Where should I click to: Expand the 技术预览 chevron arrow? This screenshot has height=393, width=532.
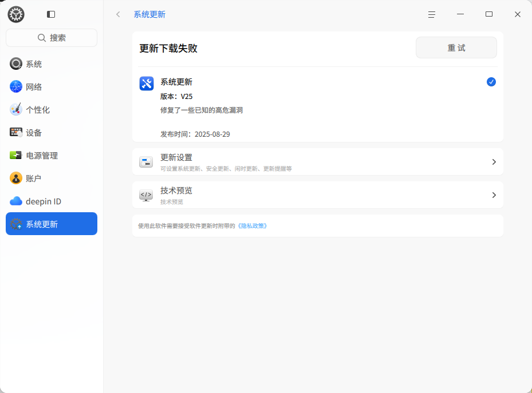tap(494, 195)
